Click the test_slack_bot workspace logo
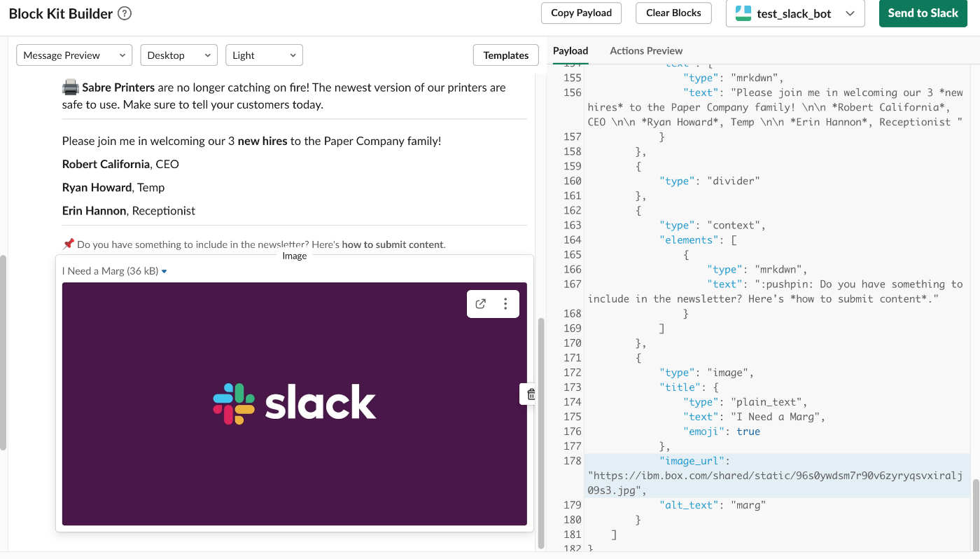980x559 pixels. (743, 13)
